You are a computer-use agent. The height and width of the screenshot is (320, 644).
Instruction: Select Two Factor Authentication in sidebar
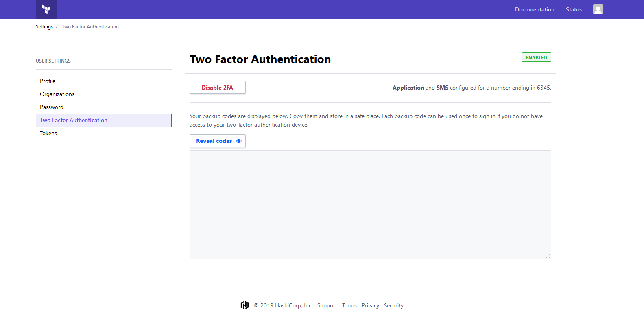(104, 120)
